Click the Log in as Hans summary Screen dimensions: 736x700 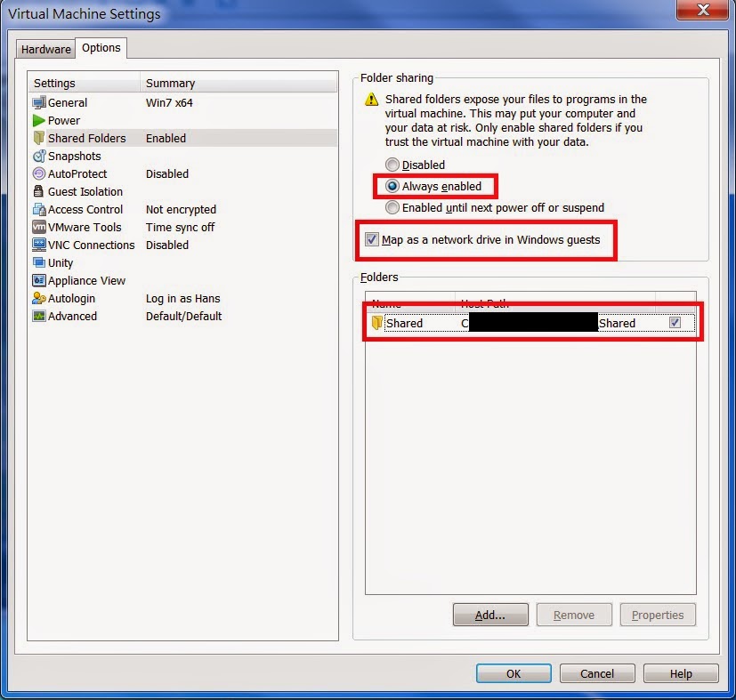pyautogui.click(x=182, y=298)
